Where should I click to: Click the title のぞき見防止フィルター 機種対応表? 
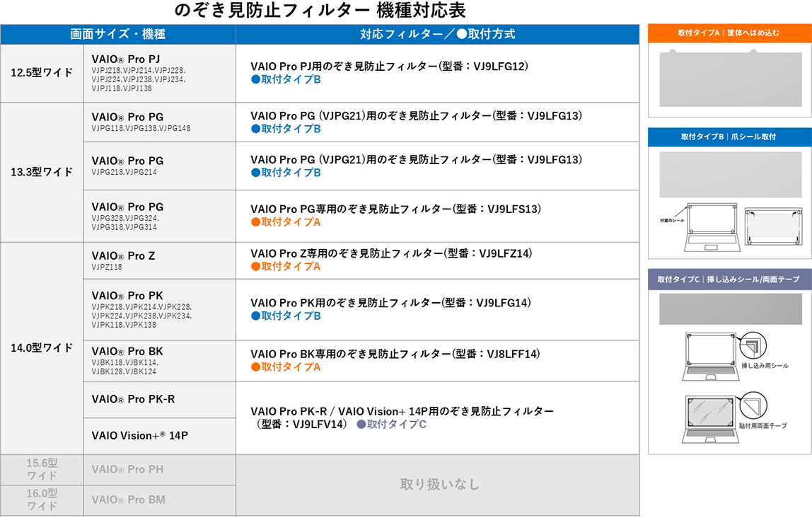tap(320, 10)
